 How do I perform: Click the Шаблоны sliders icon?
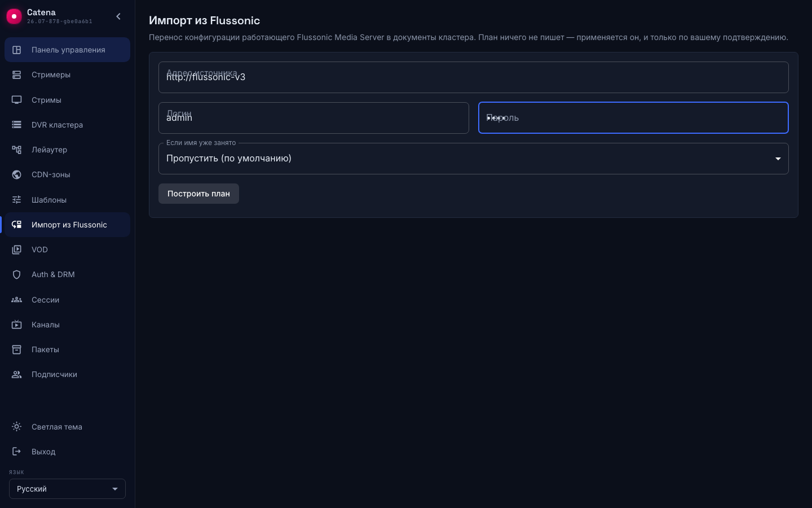point(17,200)
